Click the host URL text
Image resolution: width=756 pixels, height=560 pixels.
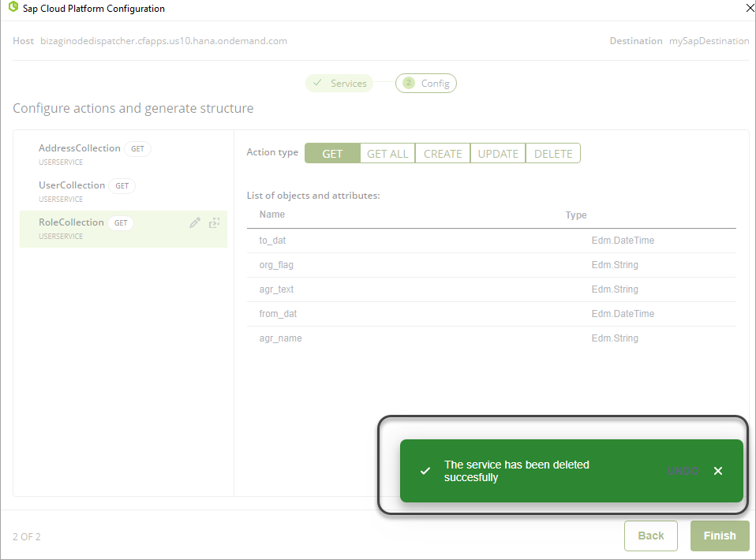[x=163, y=41]
